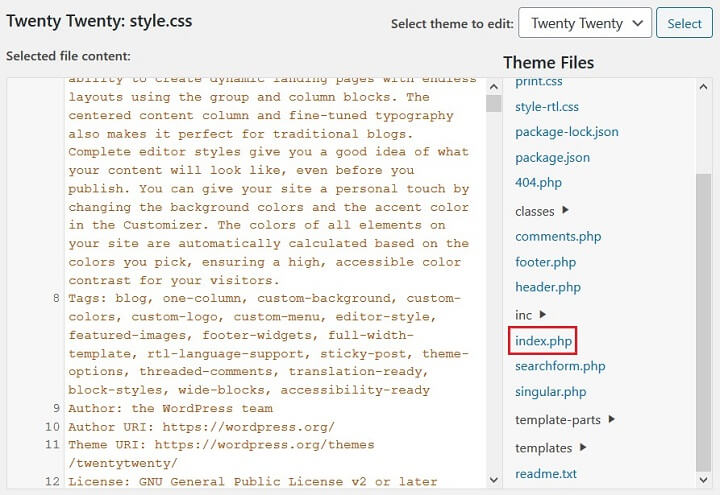Click the 'Theme Files' heading
The image size is (720, 495).
(x=549, y=62)
